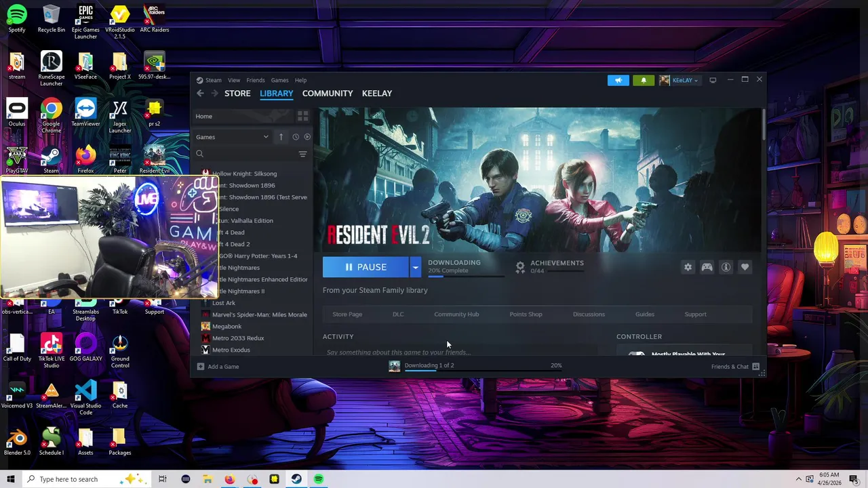Click the library search field
Screen dimensions: 868x488
245,154
